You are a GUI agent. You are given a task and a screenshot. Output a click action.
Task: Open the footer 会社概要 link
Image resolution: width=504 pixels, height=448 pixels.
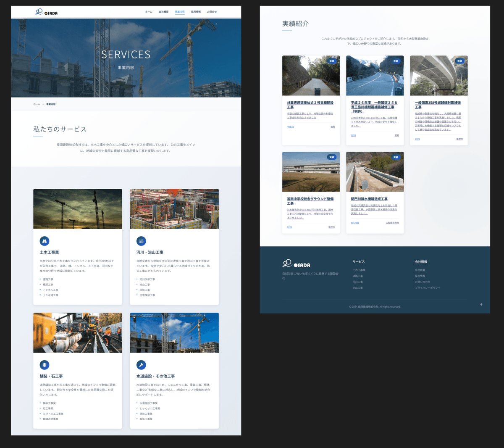click(x=420, y=270)
